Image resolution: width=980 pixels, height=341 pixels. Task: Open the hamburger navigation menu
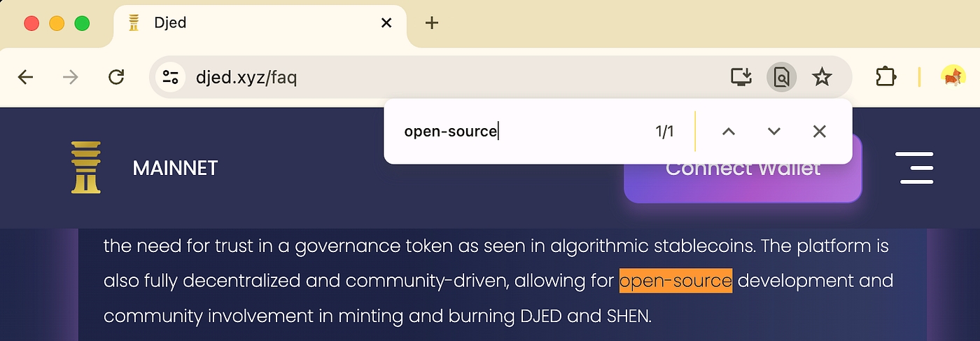pos(916,168)
